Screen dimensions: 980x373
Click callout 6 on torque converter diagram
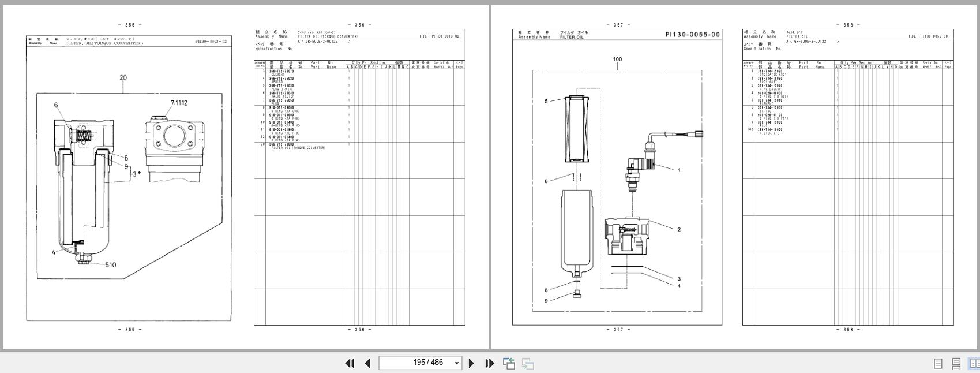coord(56,105)
